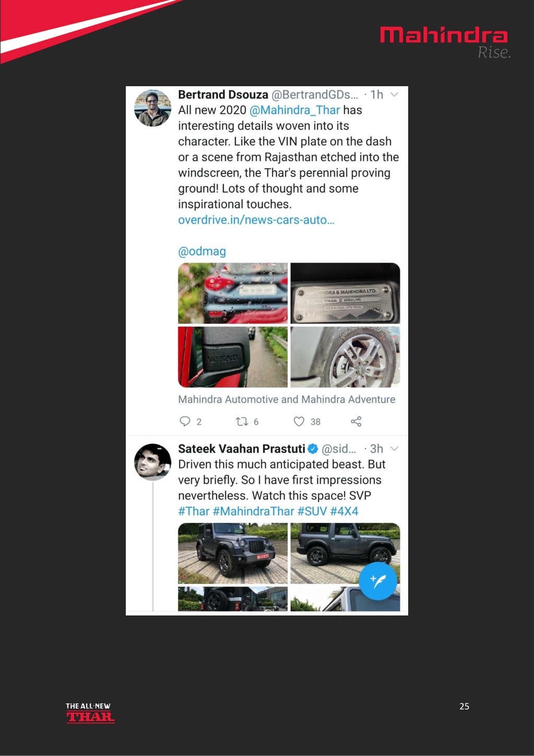Open the overdrive.in news-cars-auto link

pos(256,220)
